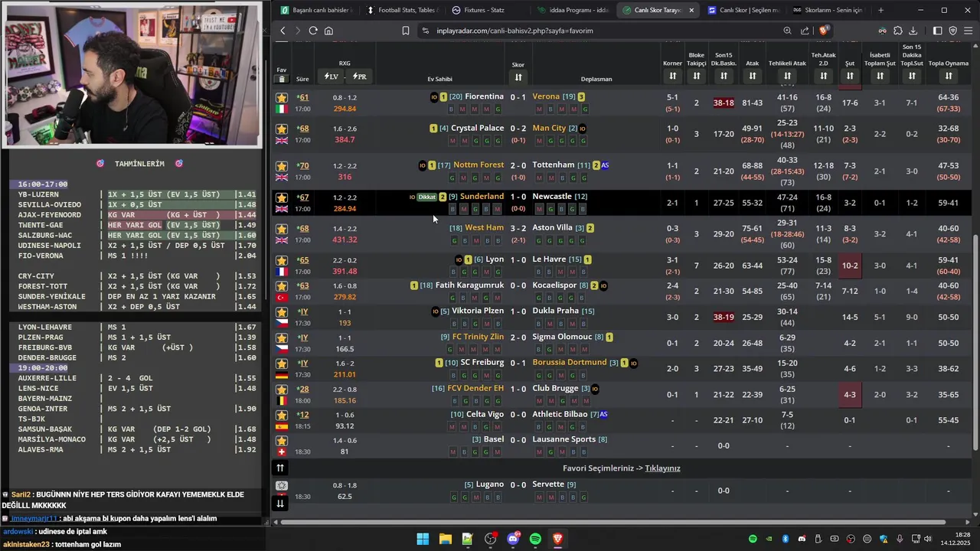Sort by İsabetli Toplam Şut column
The width and height of the screenshot is (980, 551).
[880, 76]
